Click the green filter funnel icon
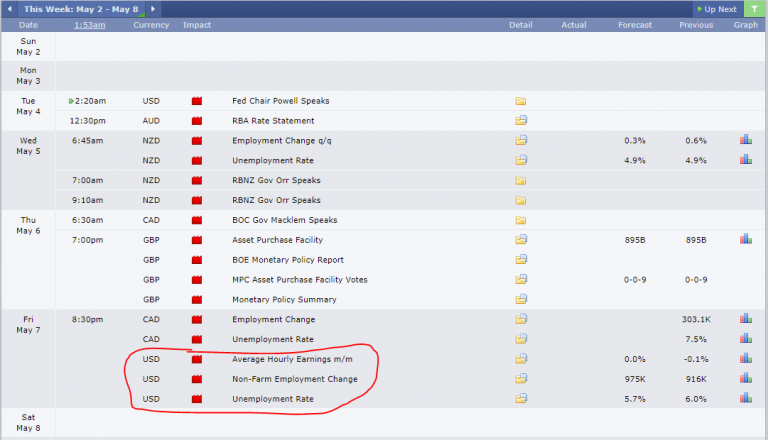This screenshot has height=440, width=768. point(751,9)
